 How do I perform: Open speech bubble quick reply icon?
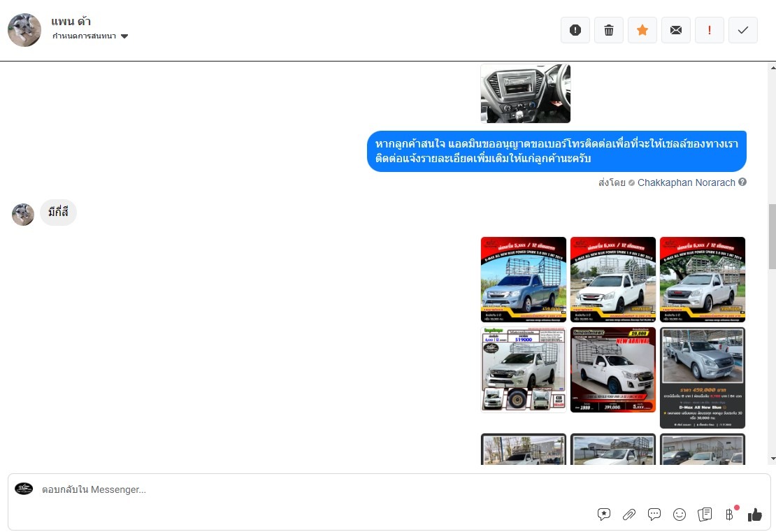pyautogui.click(x=654, y=515)
